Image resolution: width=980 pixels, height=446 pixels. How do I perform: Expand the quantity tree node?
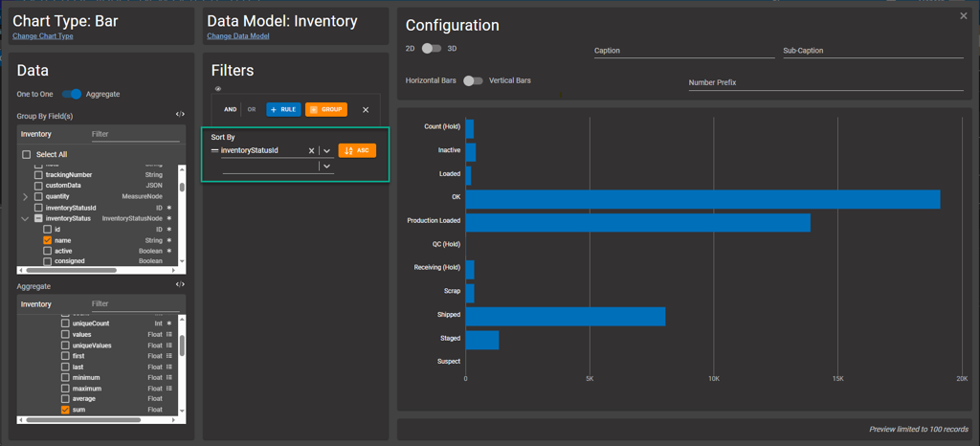[25, 196]
